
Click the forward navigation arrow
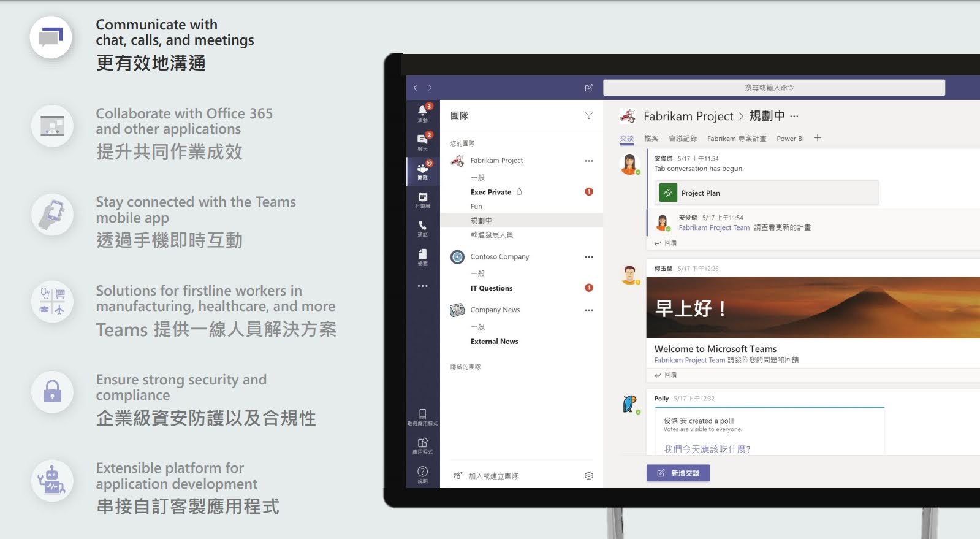point(430,88)
